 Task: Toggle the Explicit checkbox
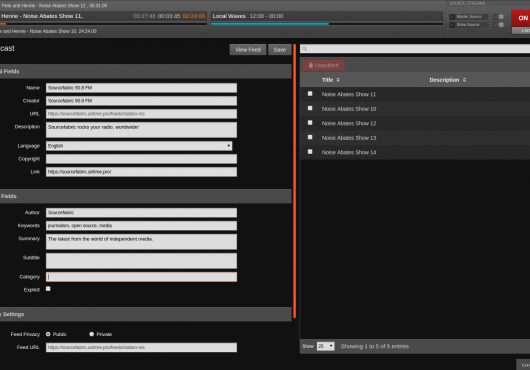pos(48,289)
